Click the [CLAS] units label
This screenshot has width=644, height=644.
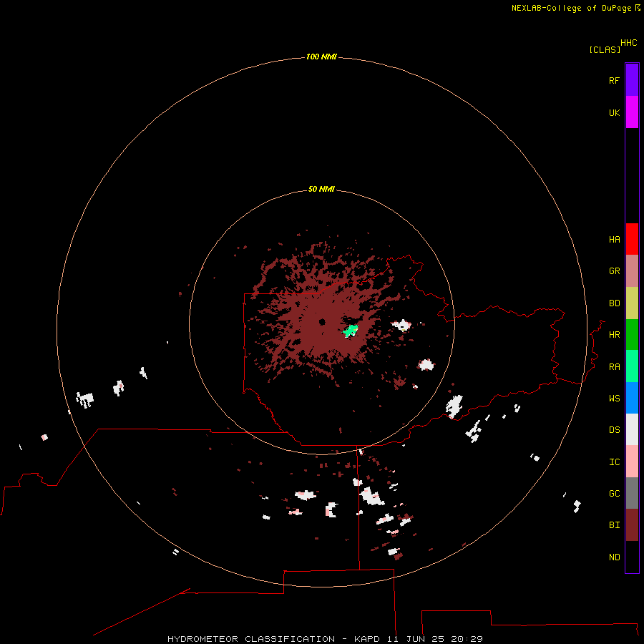point(605,49)
